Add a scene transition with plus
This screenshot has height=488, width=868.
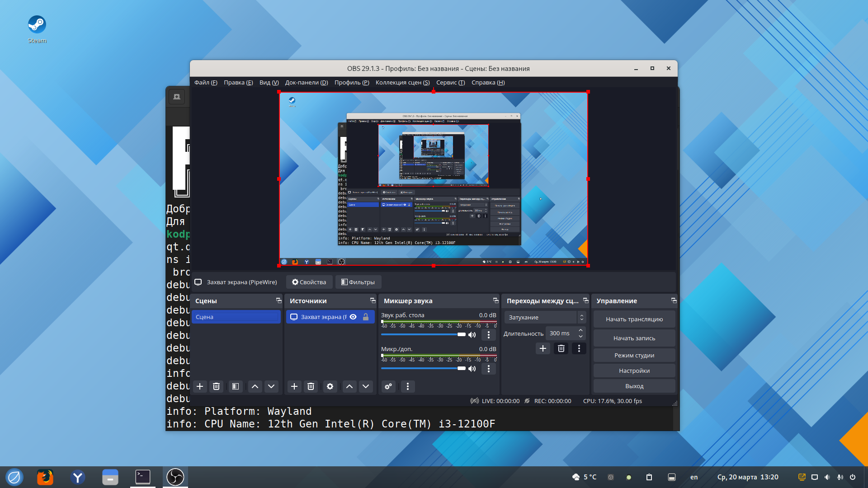click(543, 348)
